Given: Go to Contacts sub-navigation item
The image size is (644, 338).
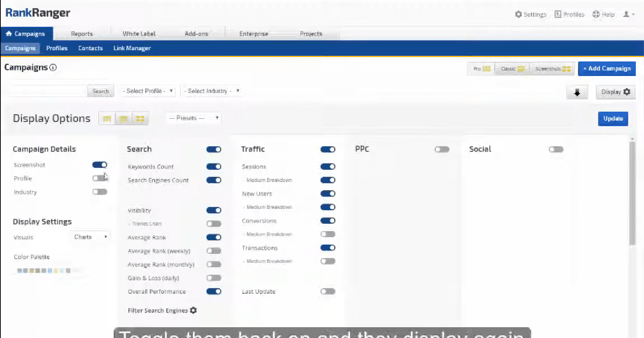Looking at the screenshot, I should [91, 48].
